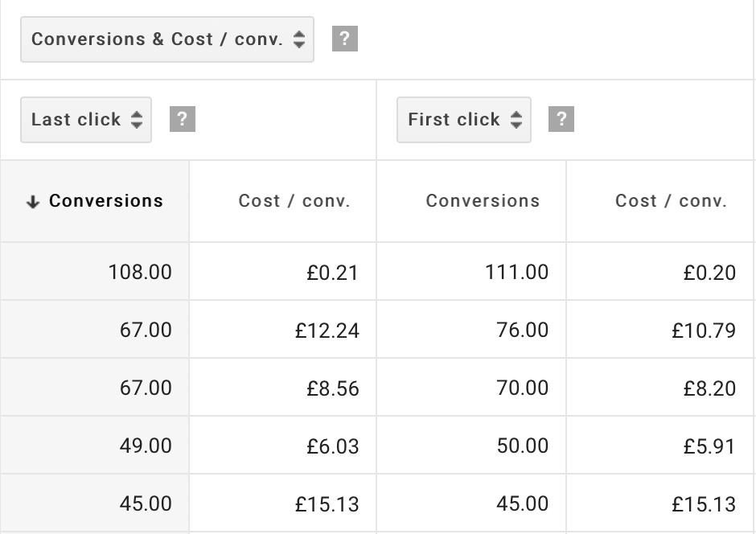This screenshot has height=534, width=756.
Task: Click help icon next to First click
Action: (x=561, y=120)
